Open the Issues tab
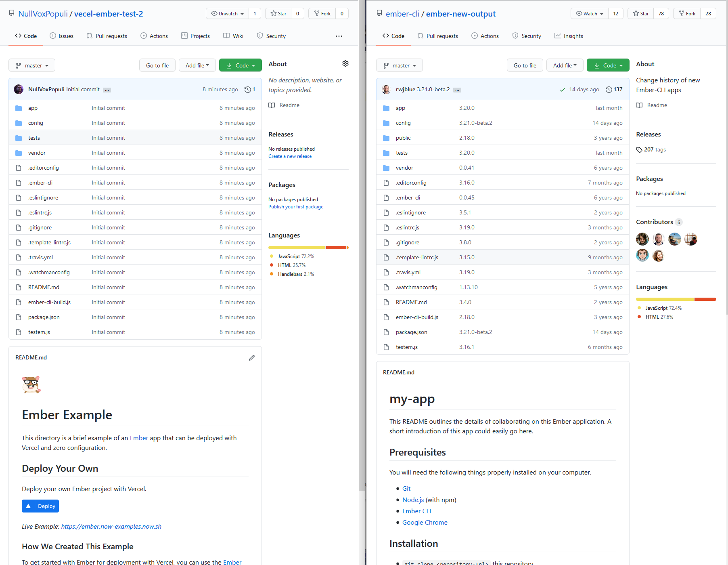728x565 pixels. pos(61,36)
